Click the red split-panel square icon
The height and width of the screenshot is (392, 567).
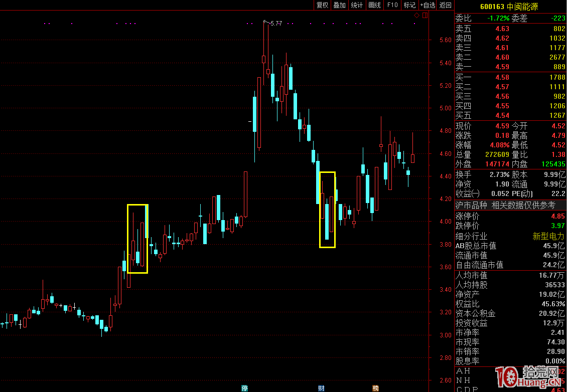click(425, 15)
